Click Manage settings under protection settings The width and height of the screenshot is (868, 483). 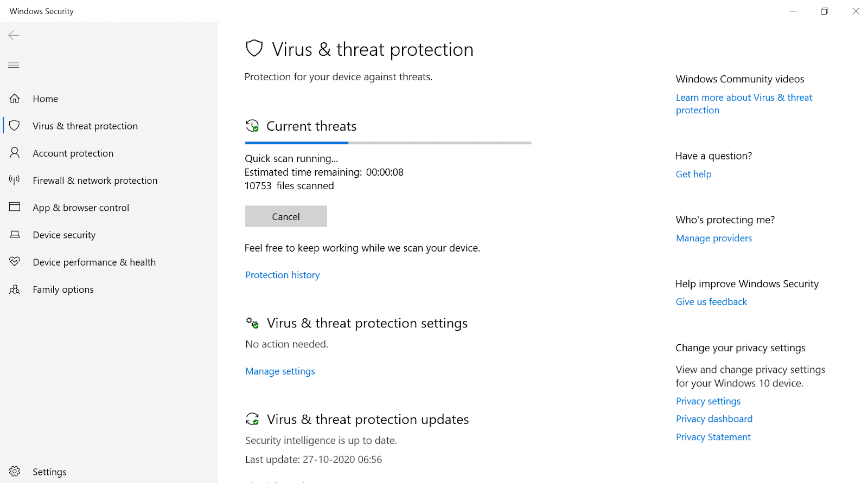coord(280,371)
